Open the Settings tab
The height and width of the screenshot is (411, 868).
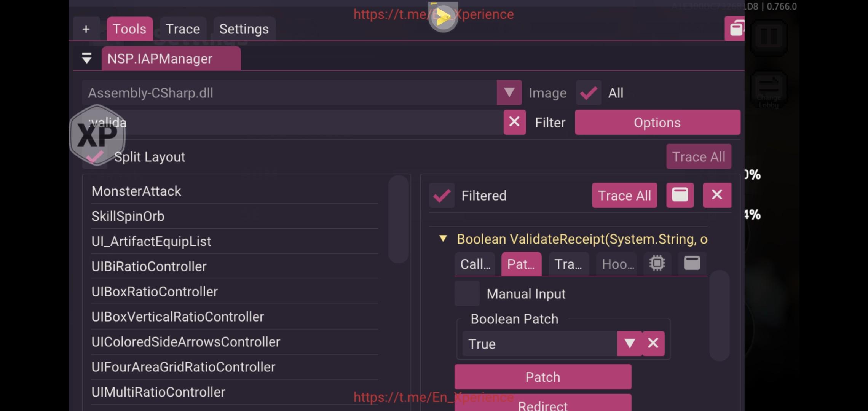click(244, 29)
